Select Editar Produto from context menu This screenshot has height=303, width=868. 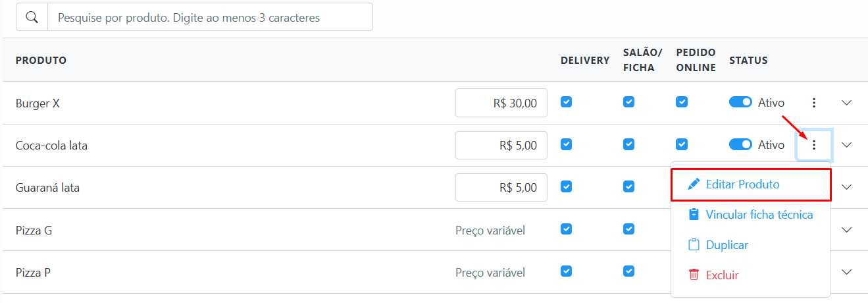[742, 184]
